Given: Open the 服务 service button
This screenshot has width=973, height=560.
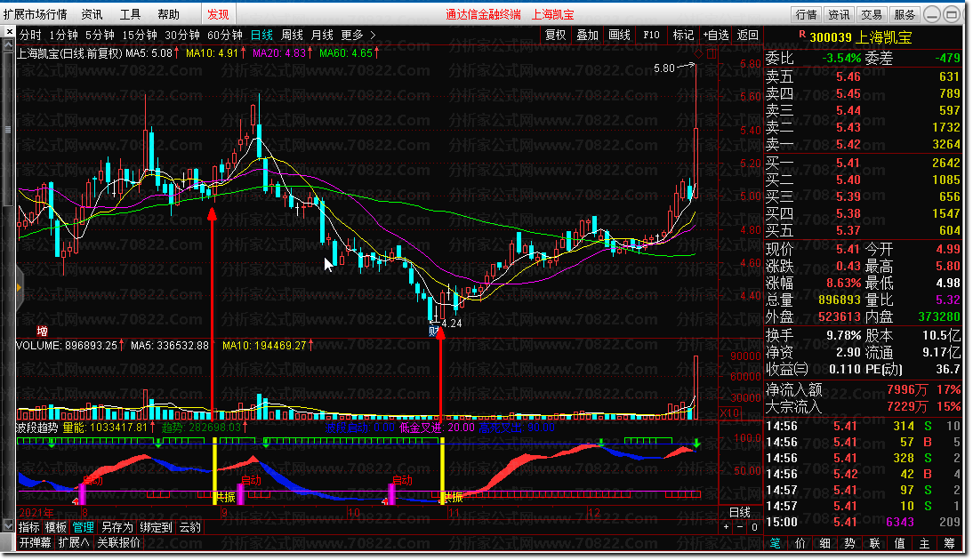Looking at the screenshot, I should [x=905, y=14].
